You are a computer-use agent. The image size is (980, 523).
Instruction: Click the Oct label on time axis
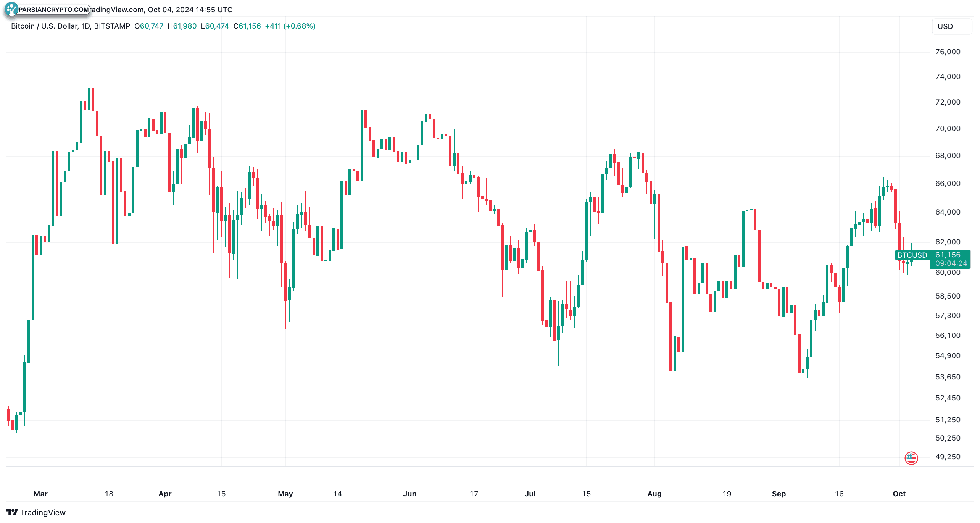pos(899,494)
